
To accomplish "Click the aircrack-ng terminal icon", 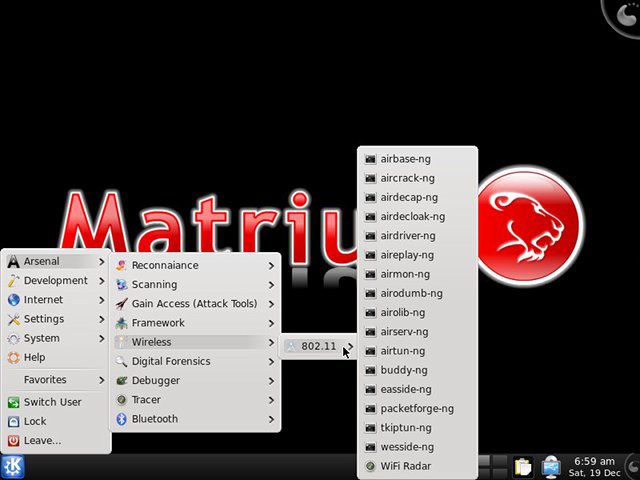I will pyautogui.click(x=370, y=178).
